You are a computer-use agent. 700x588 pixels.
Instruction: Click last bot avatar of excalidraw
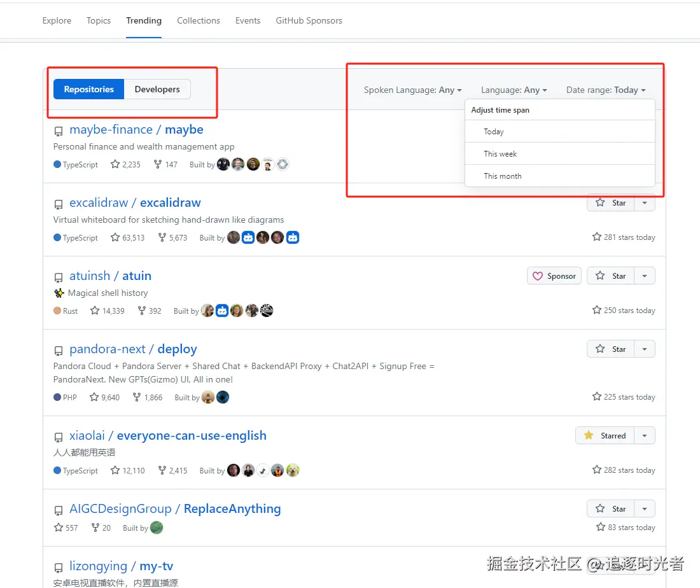[x=293, y=237]
